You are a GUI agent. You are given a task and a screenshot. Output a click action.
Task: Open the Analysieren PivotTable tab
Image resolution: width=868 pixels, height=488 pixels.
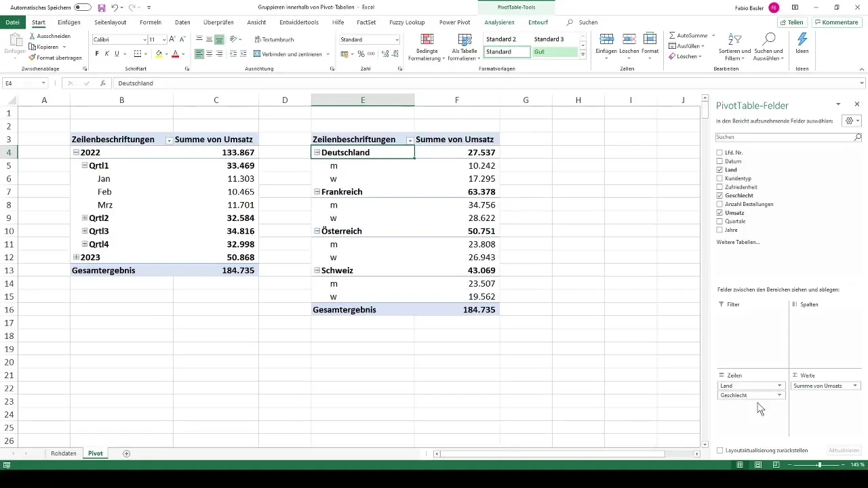click(x=499, y=22)
